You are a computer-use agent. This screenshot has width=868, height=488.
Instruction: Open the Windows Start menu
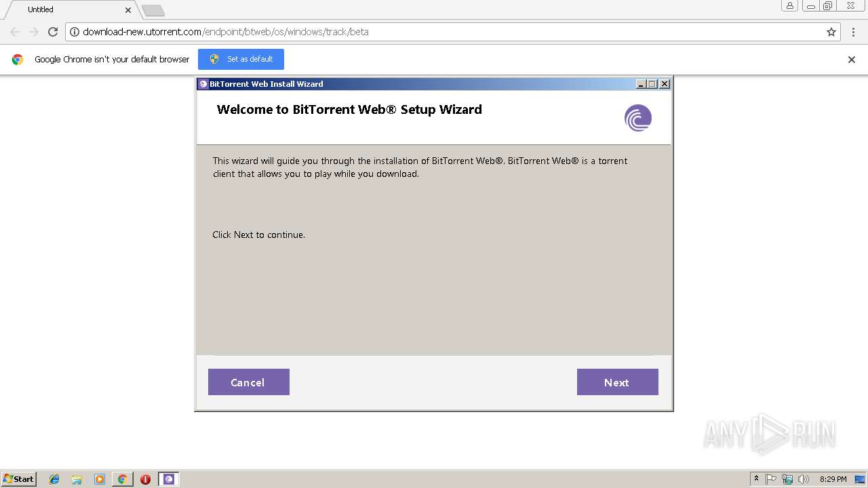(x=18, y=479)
